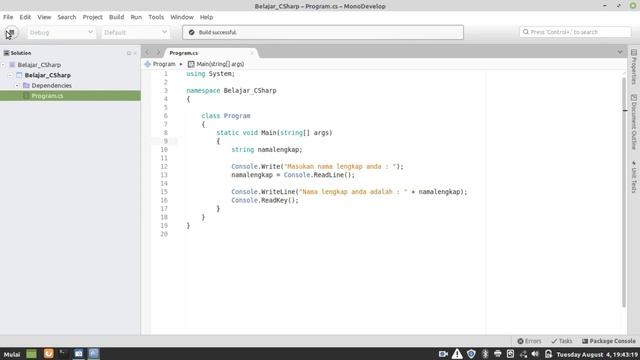Open the Window menu
Viewport: 640px width, 360px height.
182,17
